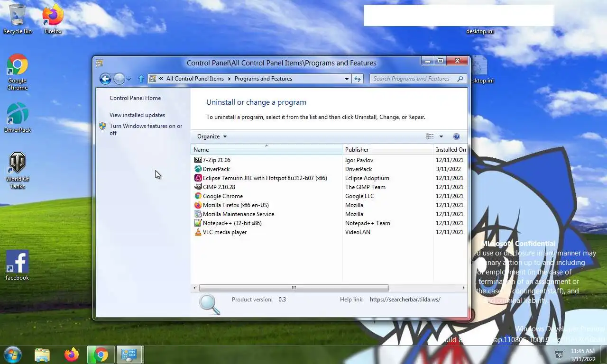Expand the arrow after All Control Panel Items
607x364 pixels.
pyautogui.click(x=230, y=79)
